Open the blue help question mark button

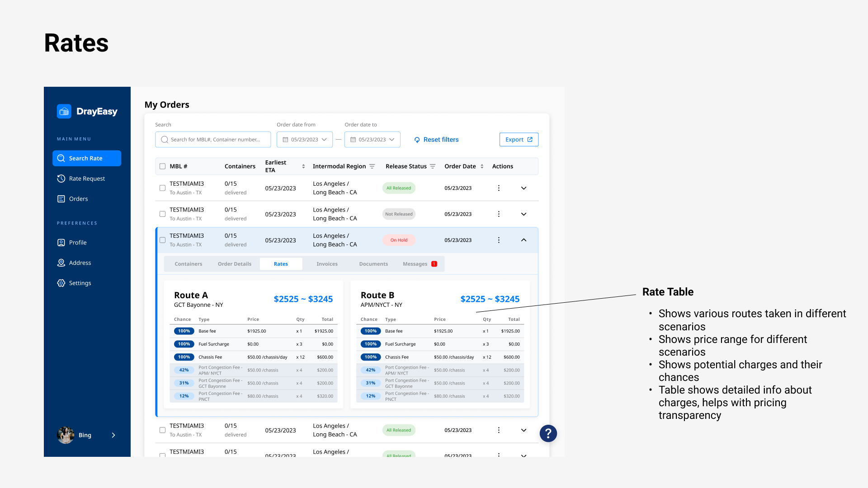[548, 434]
